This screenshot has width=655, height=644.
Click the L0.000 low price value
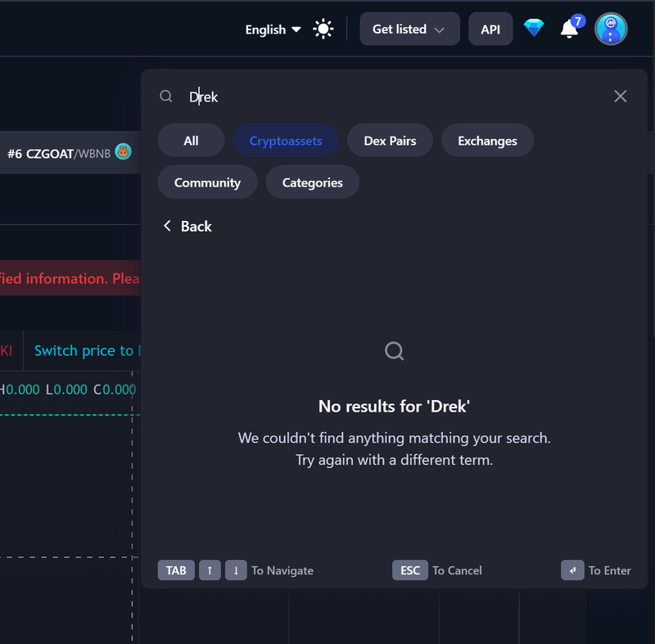tap(66, 390)
